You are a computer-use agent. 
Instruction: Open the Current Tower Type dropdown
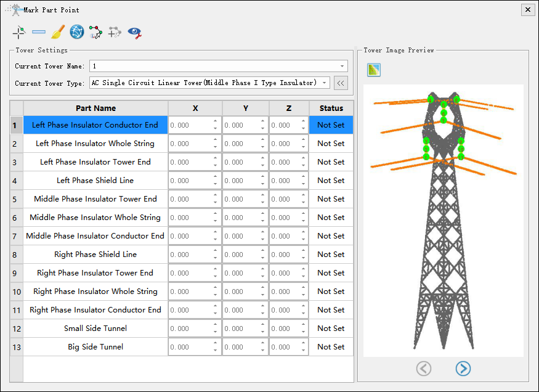324,83
